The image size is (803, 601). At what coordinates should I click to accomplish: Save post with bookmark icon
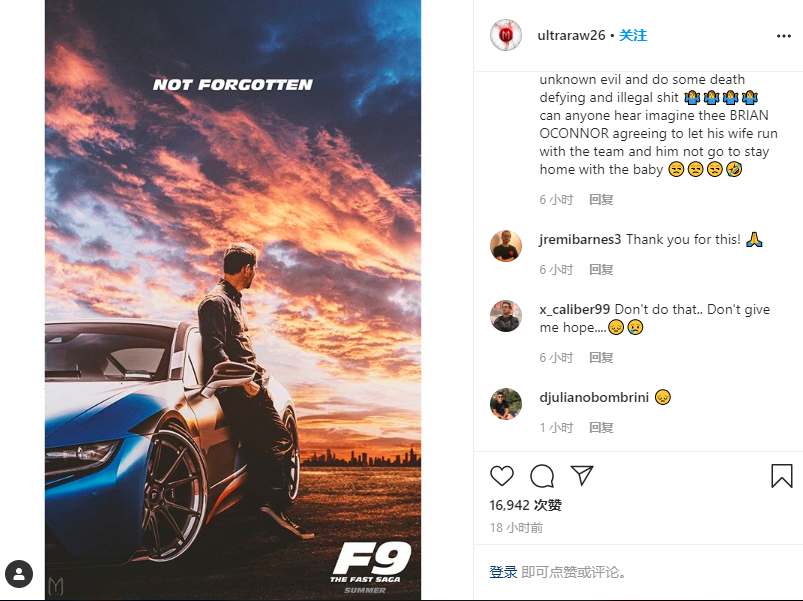tap(781, 476)
